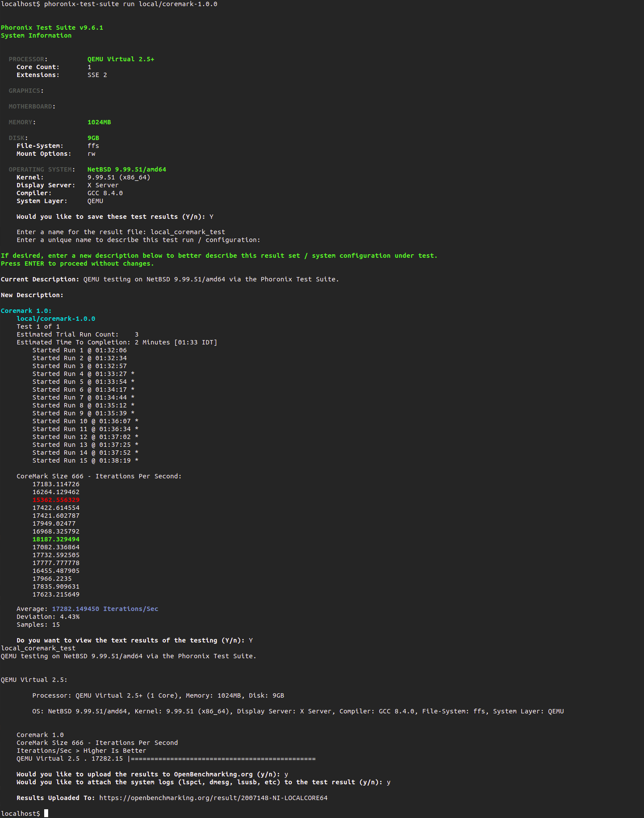The height and width of the screenshot is (818, 644).
Task: Click the red lowest result 15362.556329
Action: [56, 500]
